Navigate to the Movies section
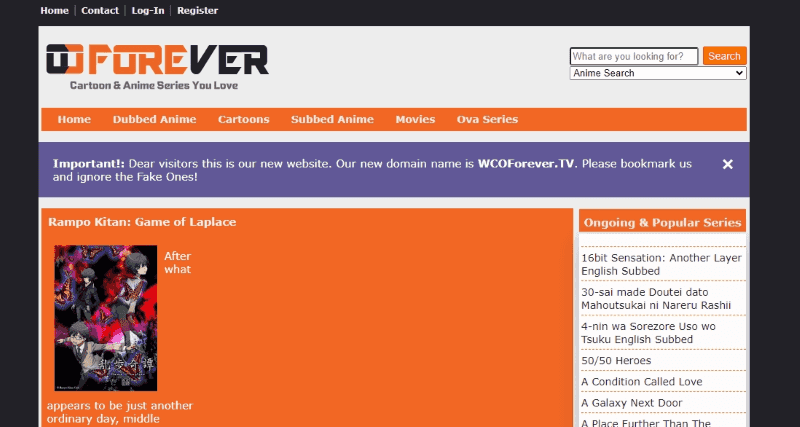The height and width of the screenshot is (427, 800). coord(415,119)
